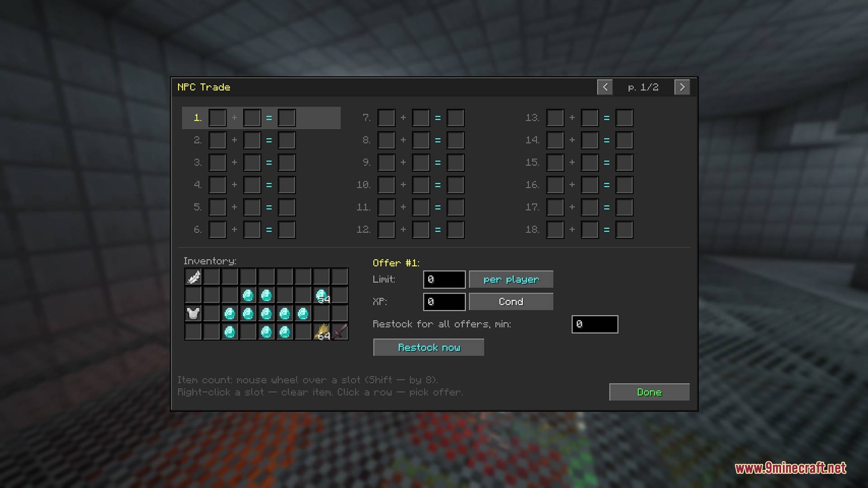This screenshot has height=488, width=868.
Task: Select the result slot of offer 18
Action: click(x=624, y=230)
